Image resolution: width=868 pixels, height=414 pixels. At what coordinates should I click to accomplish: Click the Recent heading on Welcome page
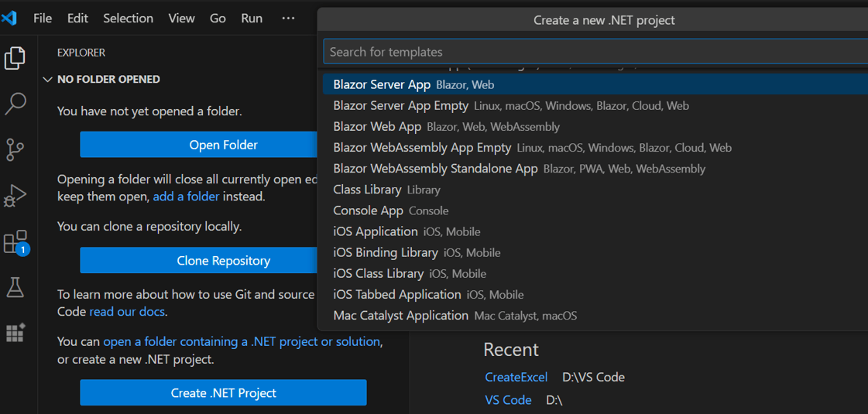[x=511, y=350]
